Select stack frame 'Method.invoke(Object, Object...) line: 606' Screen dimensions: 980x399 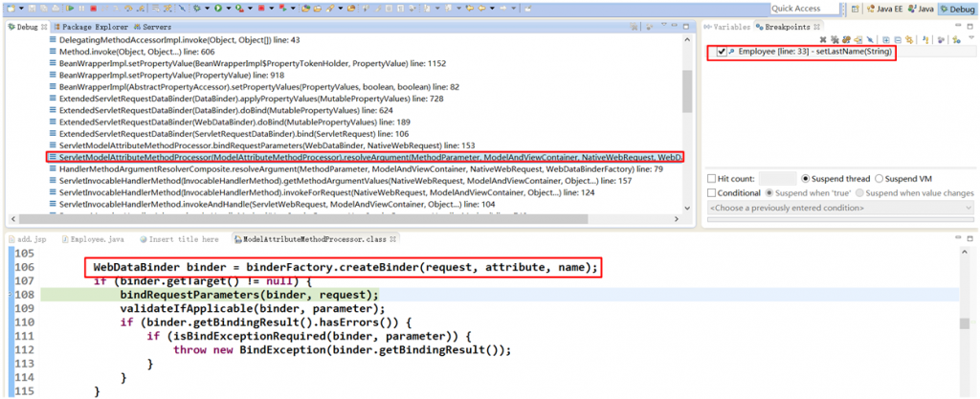(137, 52)
